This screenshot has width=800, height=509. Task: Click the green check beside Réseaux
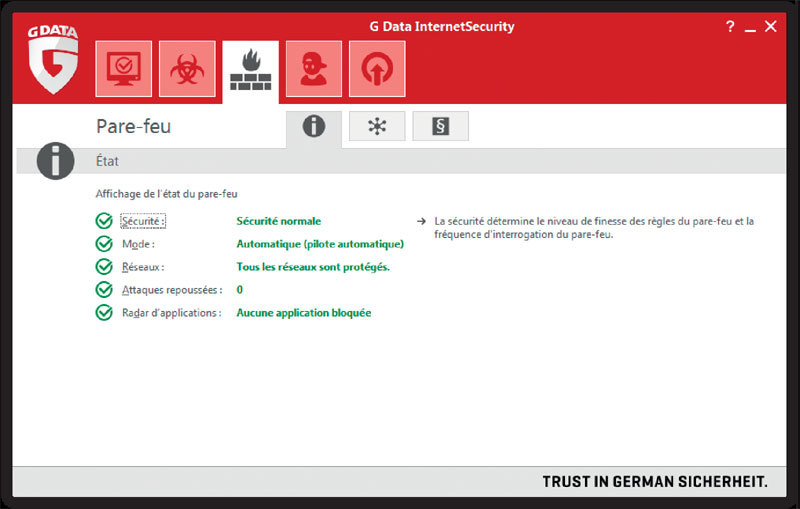(x=104, y=267)
